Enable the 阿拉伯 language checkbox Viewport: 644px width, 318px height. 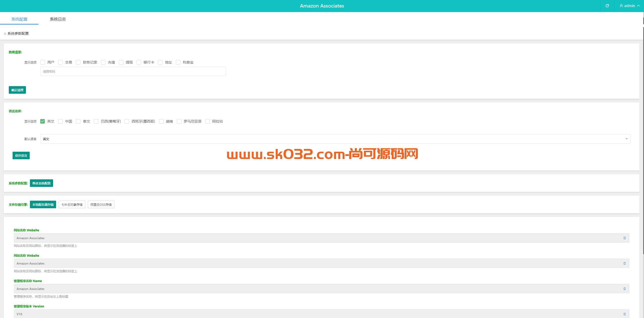pos(208,121)
